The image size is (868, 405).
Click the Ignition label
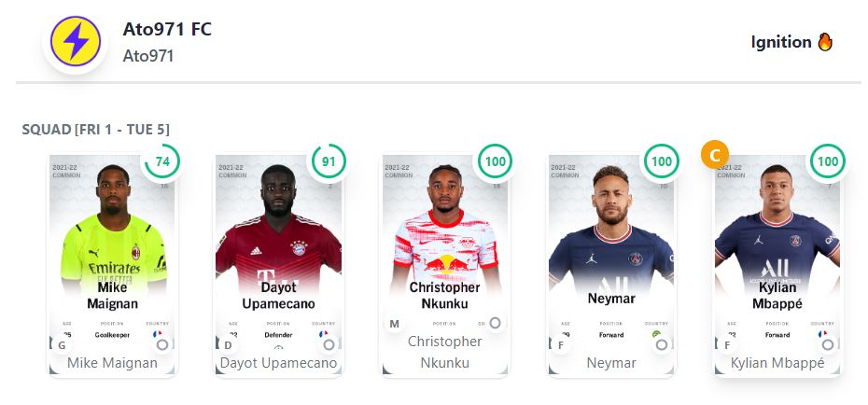coord(780,42)
